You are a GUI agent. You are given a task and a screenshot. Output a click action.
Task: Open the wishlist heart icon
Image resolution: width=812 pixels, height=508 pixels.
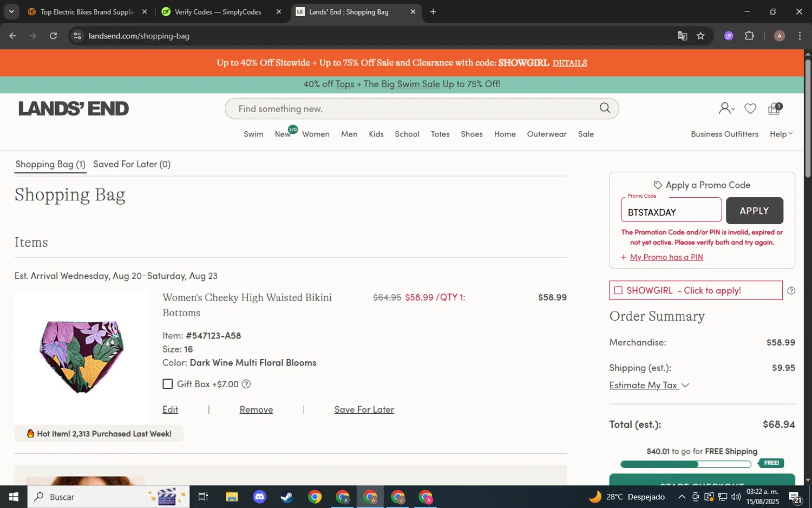click(750, 109)
